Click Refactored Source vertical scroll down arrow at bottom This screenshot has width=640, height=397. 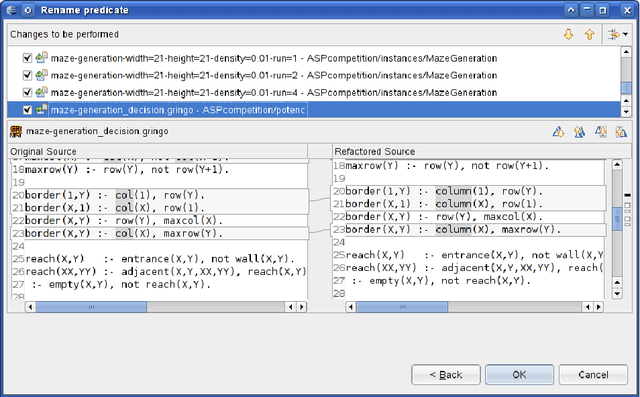(617, 293)
